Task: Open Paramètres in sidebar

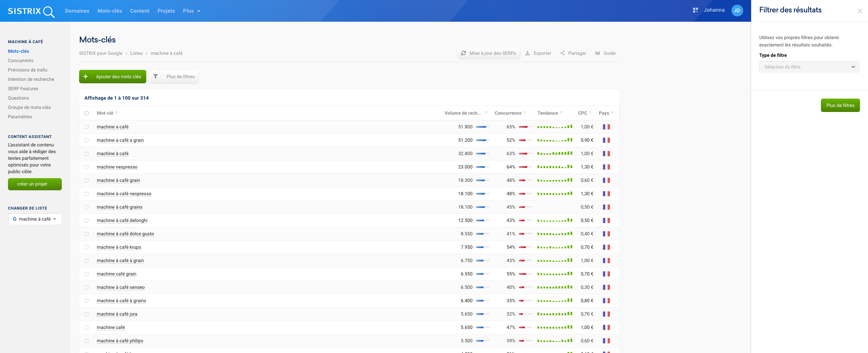Action: pos(20,117)
